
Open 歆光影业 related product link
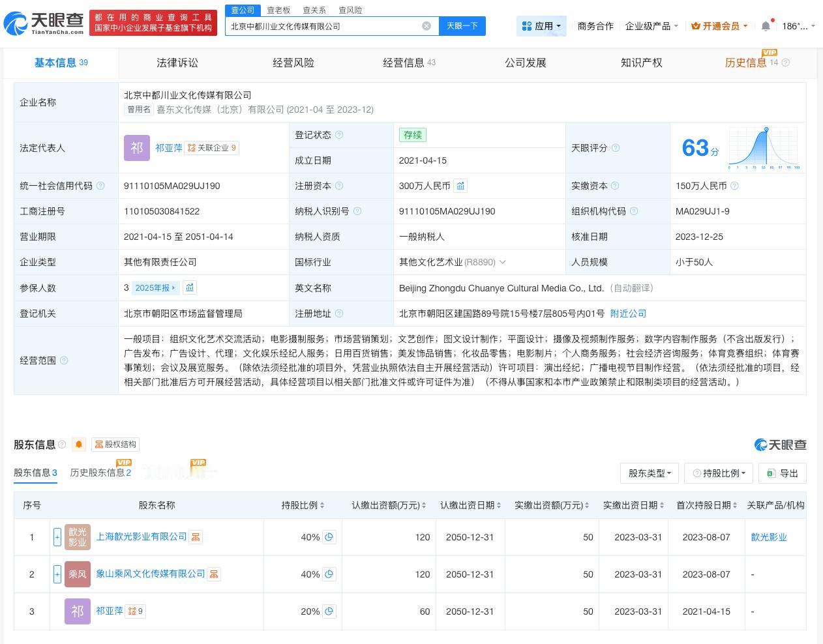[769, 537]
